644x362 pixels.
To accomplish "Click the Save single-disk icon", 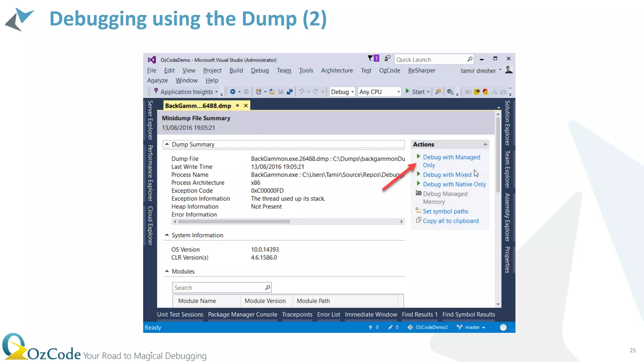I will coord(281,92).
